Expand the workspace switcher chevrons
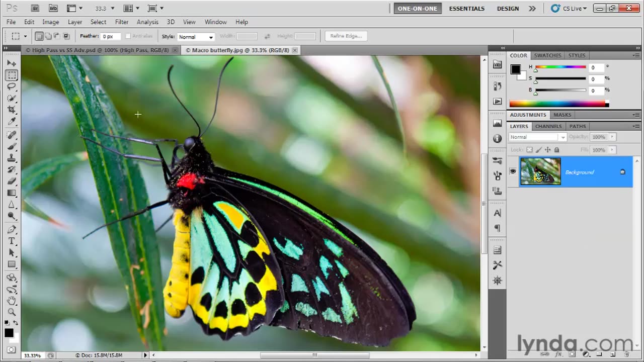 [532, 9]
